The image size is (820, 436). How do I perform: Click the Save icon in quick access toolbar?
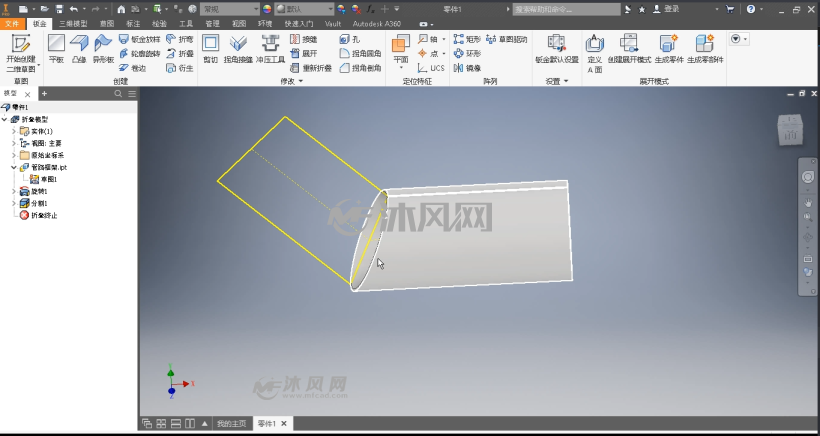59,9
